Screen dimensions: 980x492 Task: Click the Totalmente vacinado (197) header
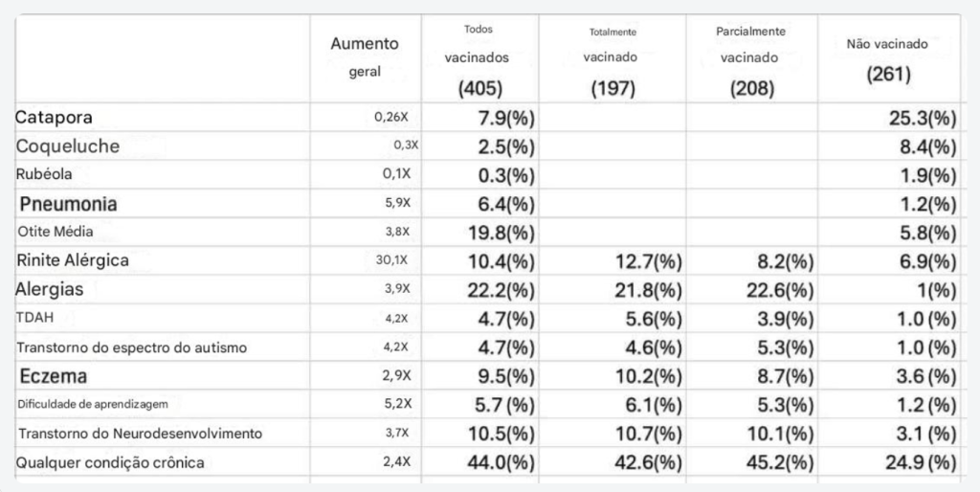(612, 60)
